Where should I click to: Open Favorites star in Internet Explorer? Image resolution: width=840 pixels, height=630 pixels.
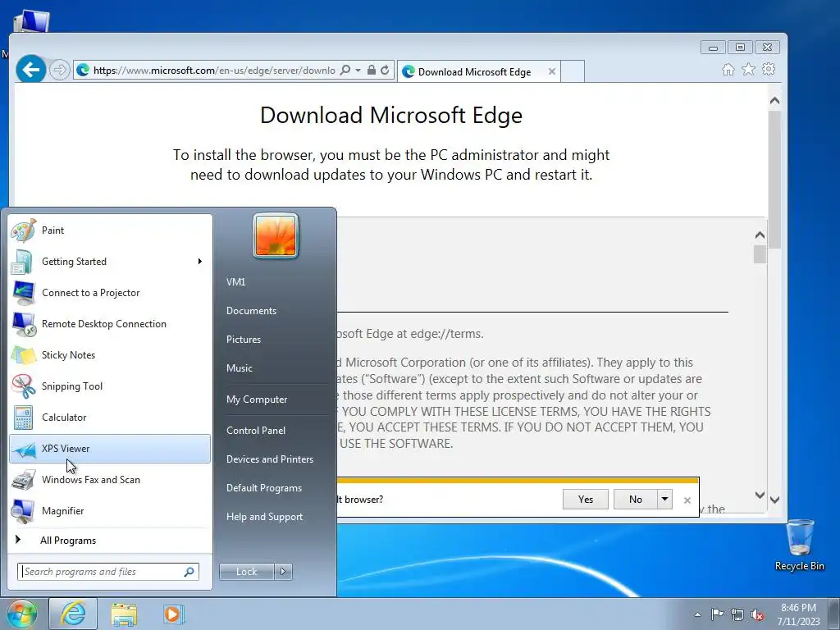click(748, 69)
